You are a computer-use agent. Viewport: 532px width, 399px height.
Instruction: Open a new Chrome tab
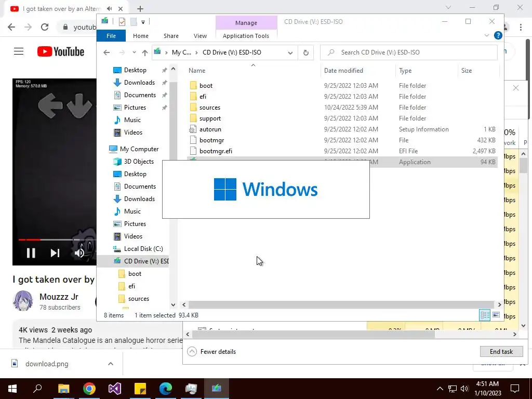140,9
